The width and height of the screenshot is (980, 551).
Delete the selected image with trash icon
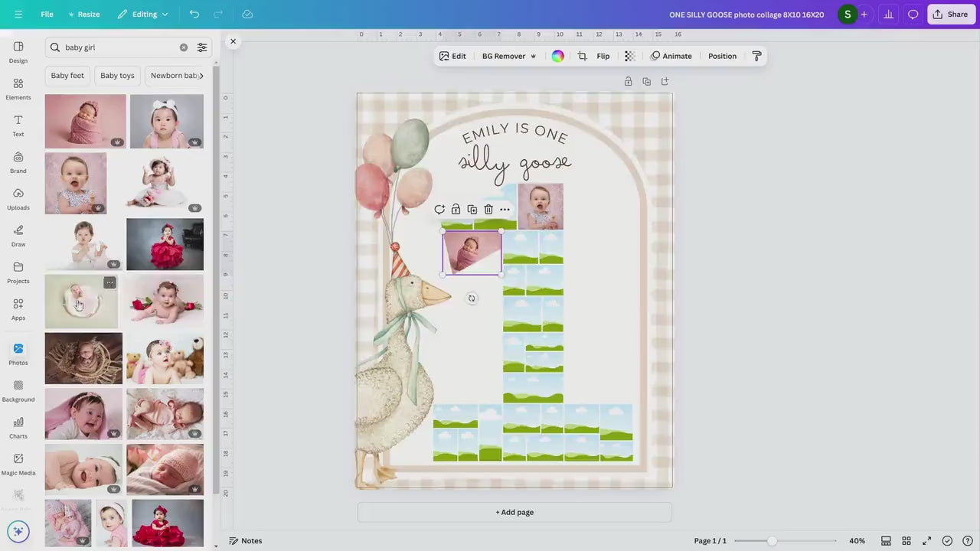click(488, 210)
